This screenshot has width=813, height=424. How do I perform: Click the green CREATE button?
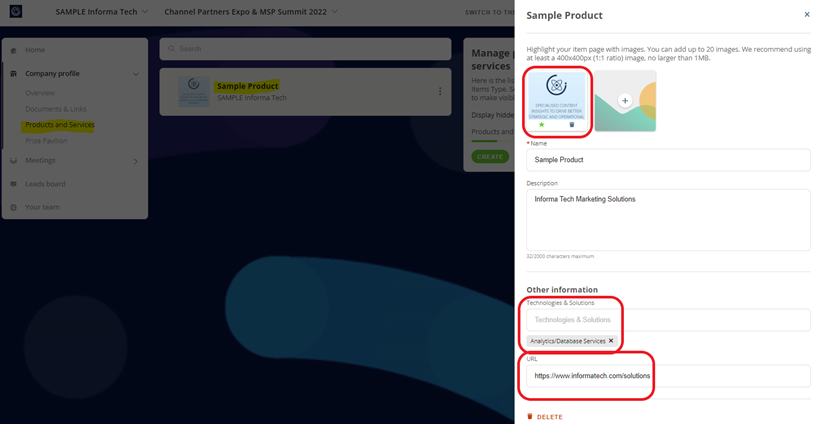[x=490, y=157]
